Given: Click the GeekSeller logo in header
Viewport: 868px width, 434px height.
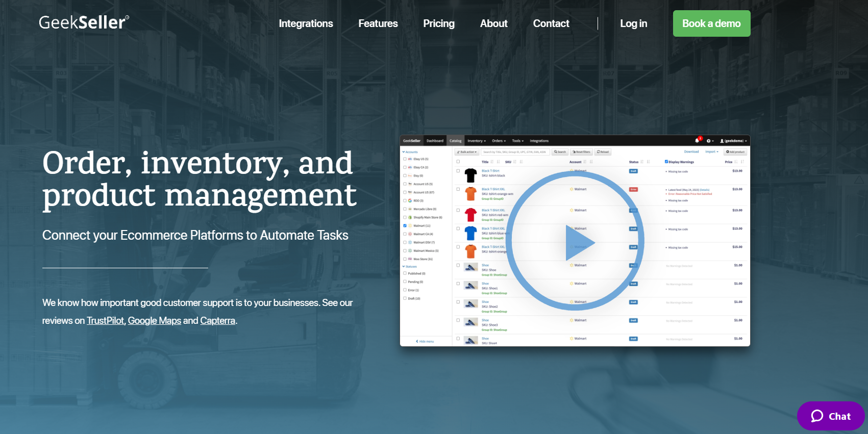Looking at the screenshot, I should click(84, 22).
